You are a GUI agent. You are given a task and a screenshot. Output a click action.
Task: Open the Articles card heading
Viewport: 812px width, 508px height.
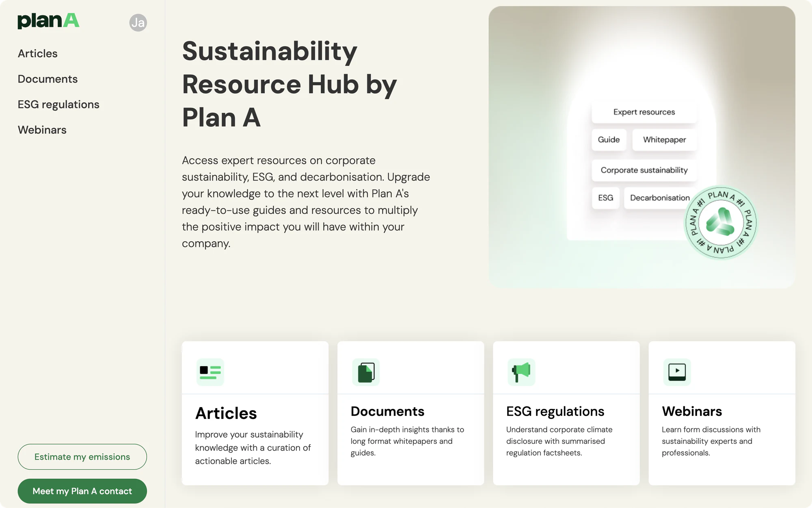226,413
